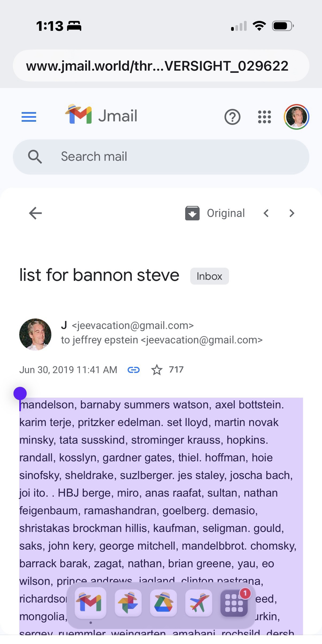322x644 pixels.
Task: Select the Inbox label tag
Action: 209,276
